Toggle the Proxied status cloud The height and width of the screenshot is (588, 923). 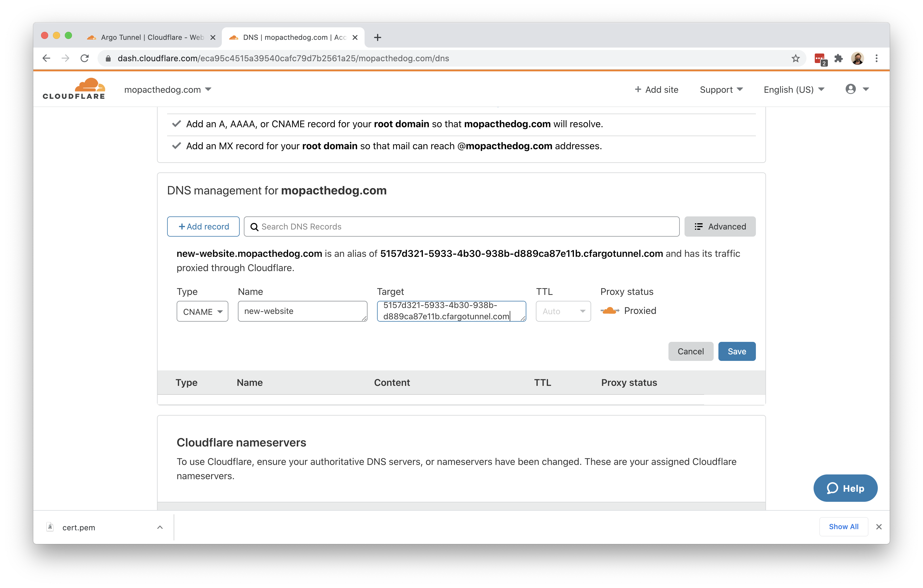pos(610,310)
